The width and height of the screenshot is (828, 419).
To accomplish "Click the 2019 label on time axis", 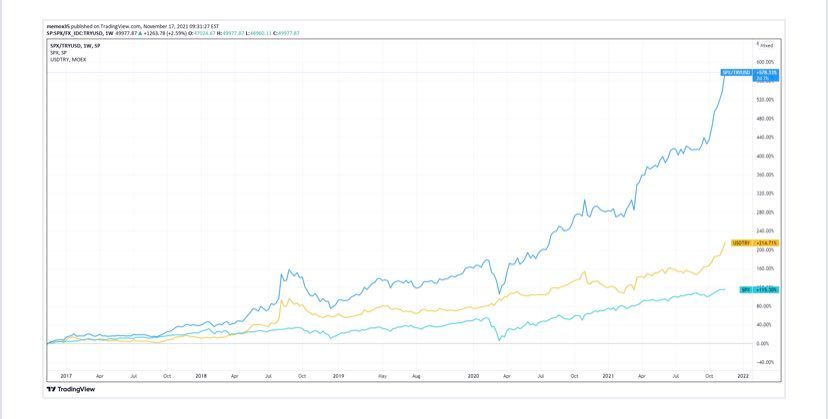I will coord(338,375).
